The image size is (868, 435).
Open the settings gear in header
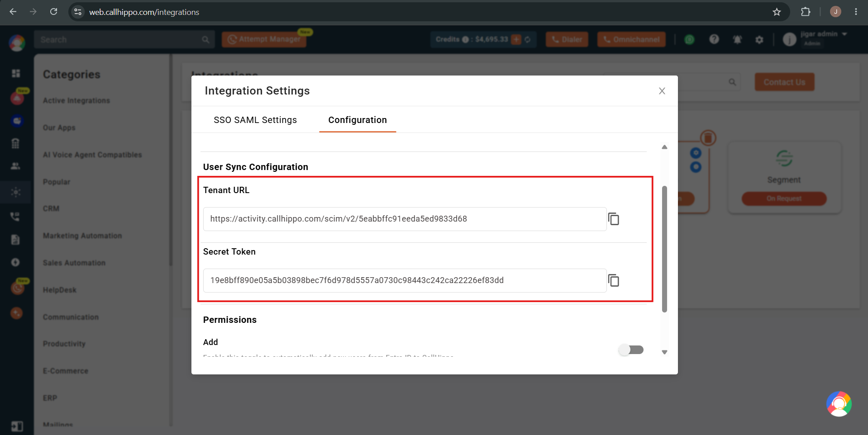[759, 40]
